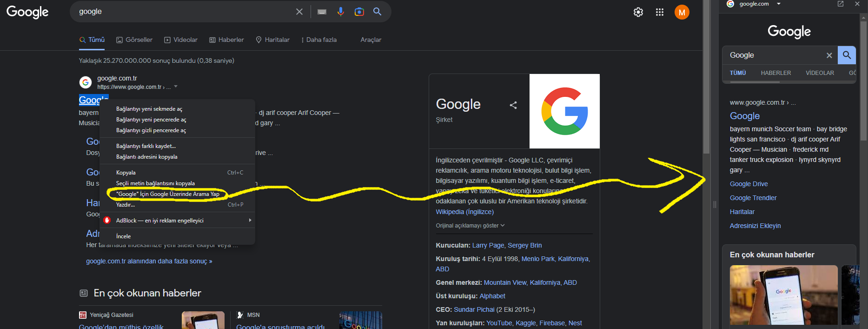Click the main page vertical scrollbar
The height and width of the screenshot is (329, 868).
[707, 77]
